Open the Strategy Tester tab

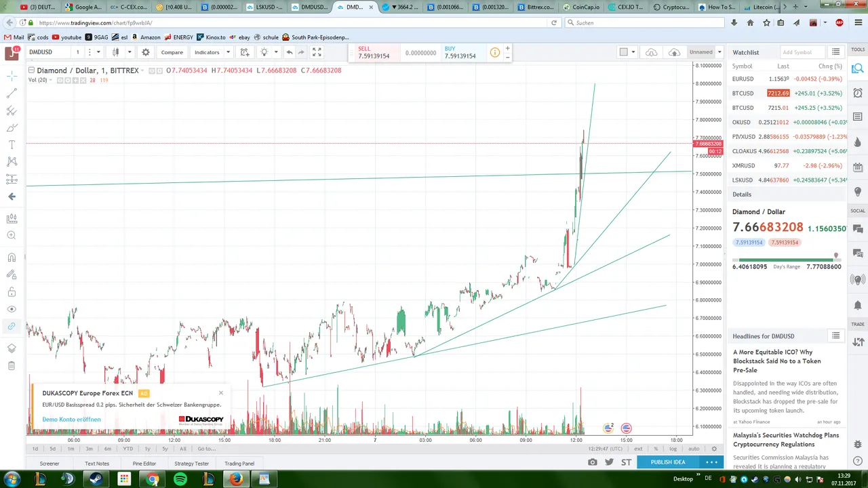point(192,464)
